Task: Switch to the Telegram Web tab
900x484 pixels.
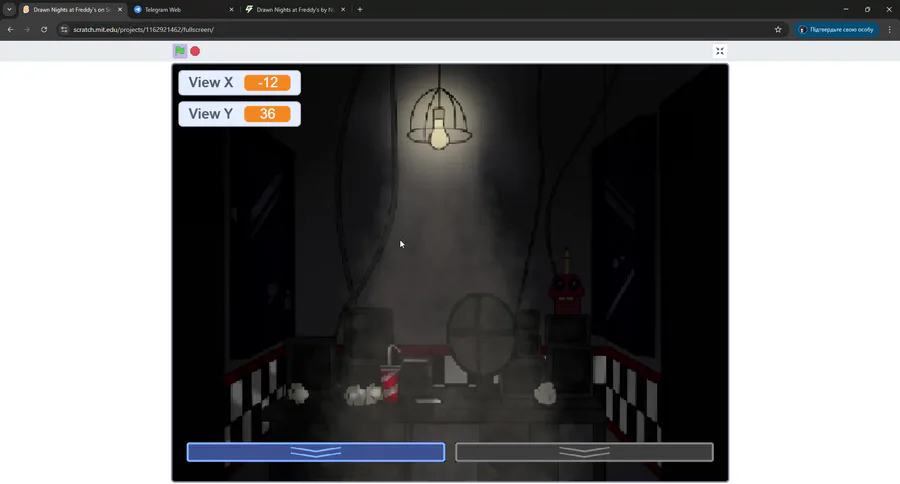Action: click(x=179, y=10)
